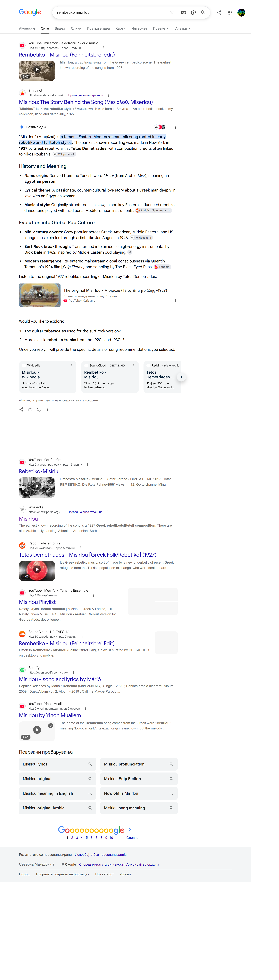Open the three-dot menu for the Shira.net result
This screenshot has width=279, height=980.
(108, 95)
